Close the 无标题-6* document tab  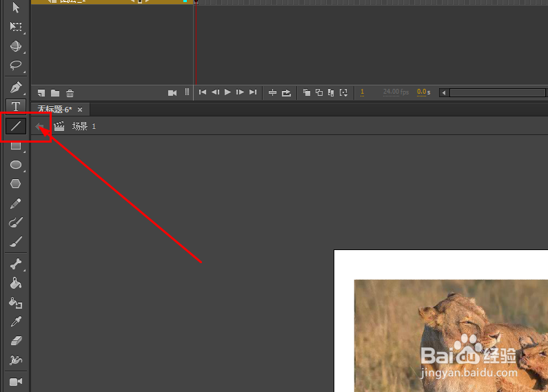pos(80,110)
